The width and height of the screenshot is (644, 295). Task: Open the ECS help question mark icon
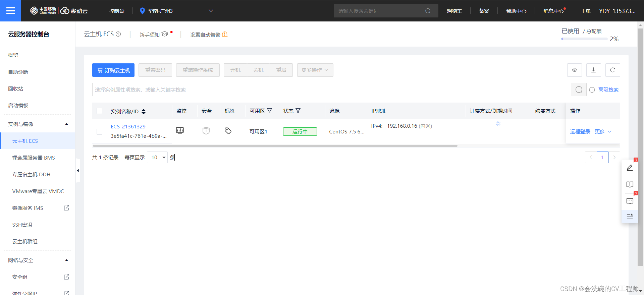[118, 34]
